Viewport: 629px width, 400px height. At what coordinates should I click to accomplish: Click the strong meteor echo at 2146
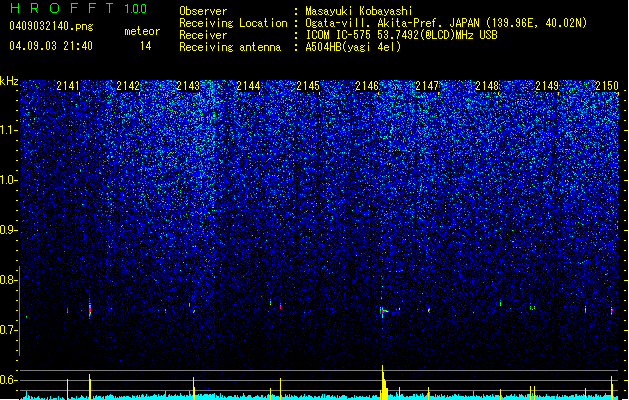coord(383,311)
